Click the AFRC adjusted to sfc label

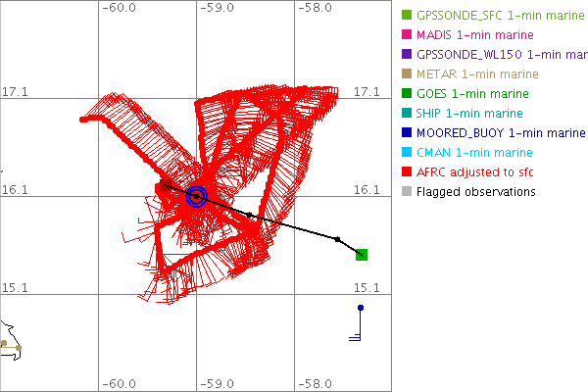475,172
